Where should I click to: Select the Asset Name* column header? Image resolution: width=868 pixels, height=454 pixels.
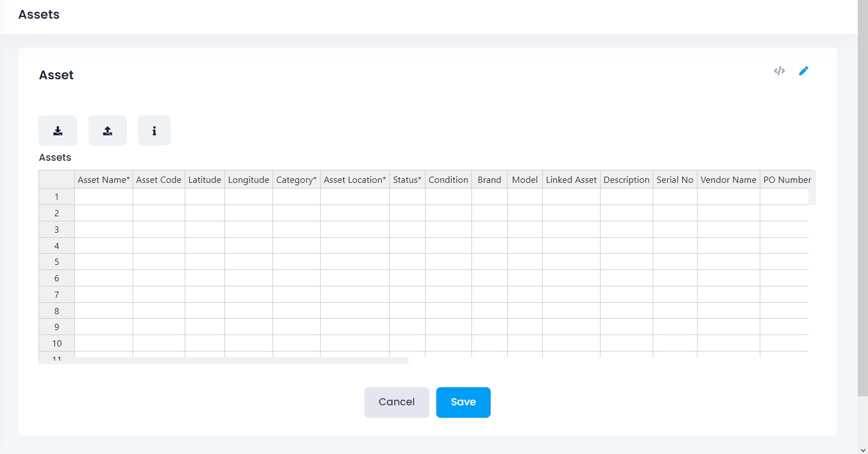[x=104, y=179]
